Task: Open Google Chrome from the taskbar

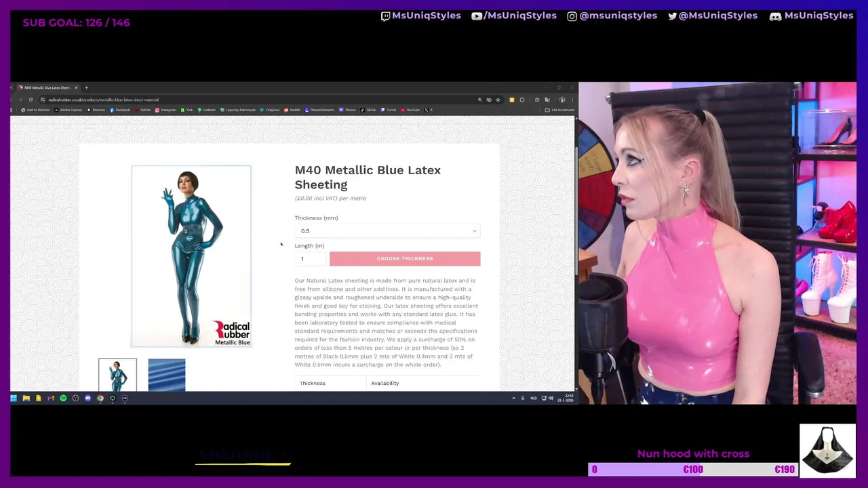Action: pos(100,398)
